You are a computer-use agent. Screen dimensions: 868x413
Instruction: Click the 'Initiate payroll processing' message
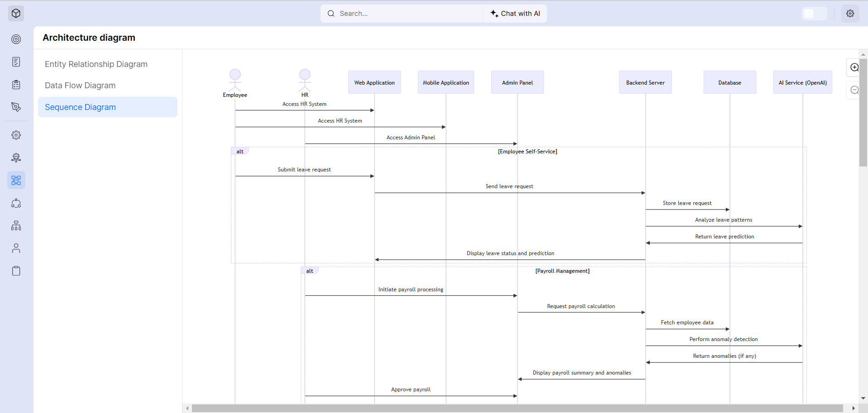[x=411, y=290]
